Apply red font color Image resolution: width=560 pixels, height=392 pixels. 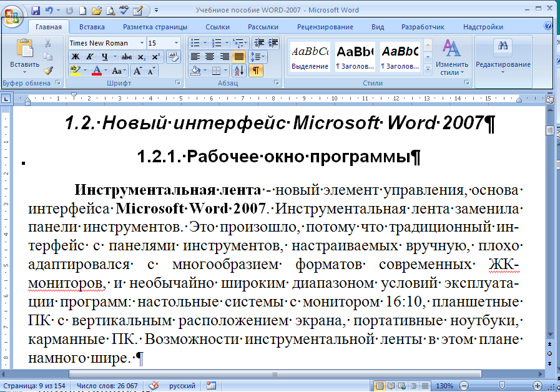coord(96,71)
